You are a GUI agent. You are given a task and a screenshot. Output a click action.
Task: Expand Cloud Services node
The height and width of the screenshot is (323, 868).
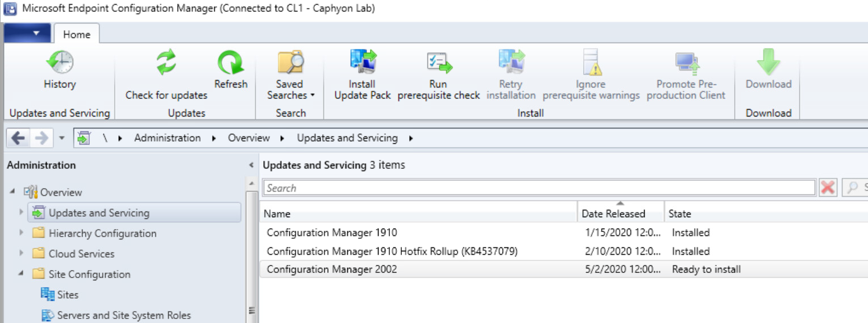point(22,254)
